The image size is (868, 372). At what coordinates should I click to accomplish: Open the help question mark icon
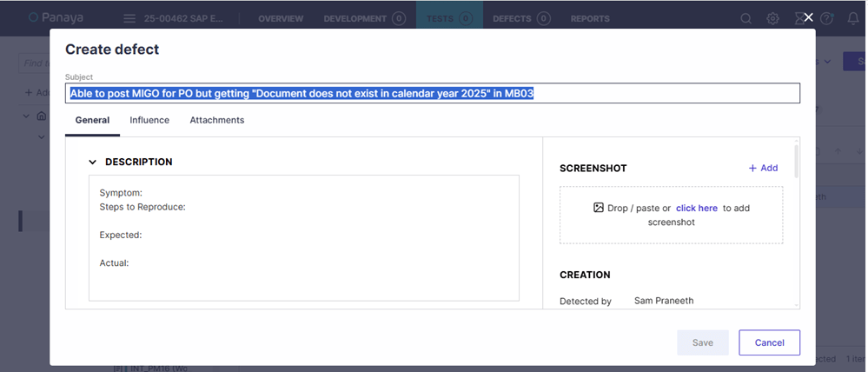pyautogui.click(x=826, y=18)
